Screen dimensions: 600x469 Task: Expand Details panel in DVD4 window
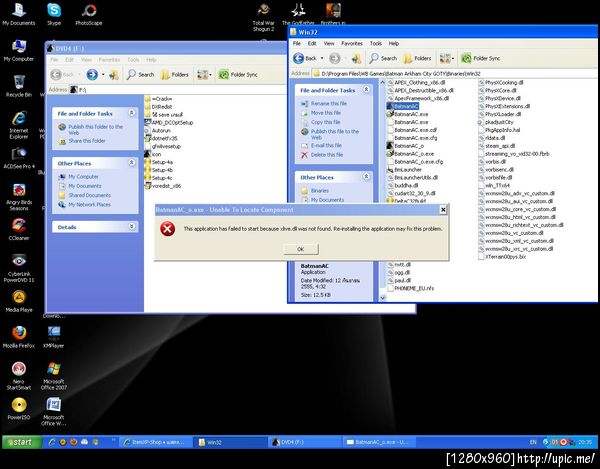click(132, 226)
